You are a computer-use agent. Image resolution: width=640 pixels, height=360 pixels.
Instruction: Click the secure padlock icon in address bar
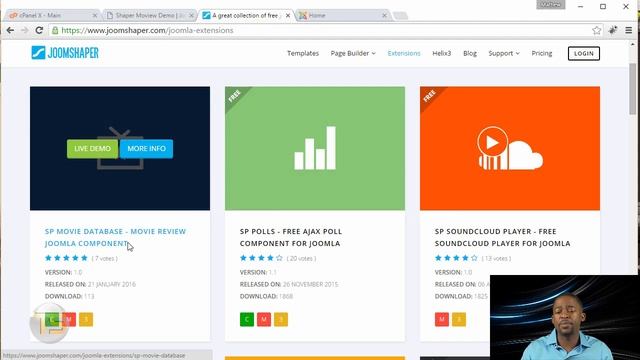pos(55,30)
